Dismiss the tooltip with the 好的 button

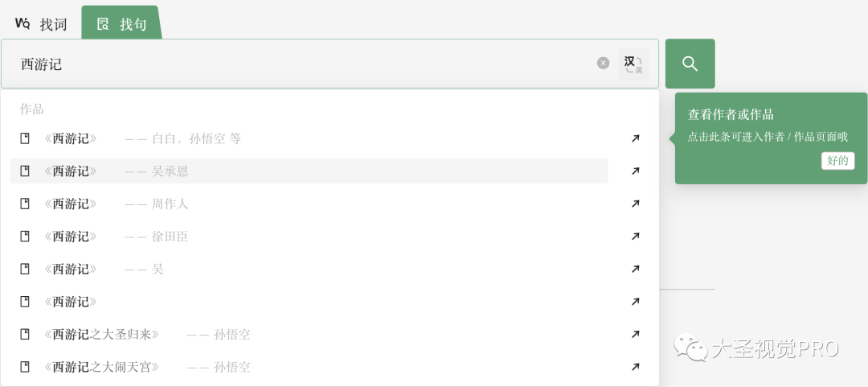pyautogui.click(x=837, y=160)
